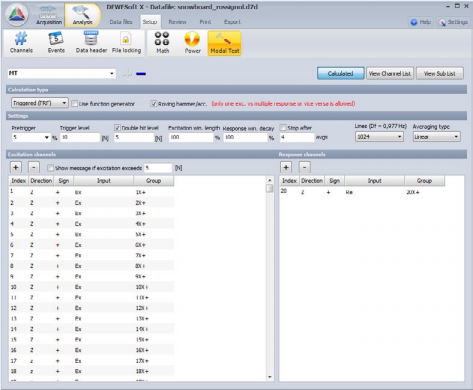Switch to the Setup tab

click(x=150, y=22)
